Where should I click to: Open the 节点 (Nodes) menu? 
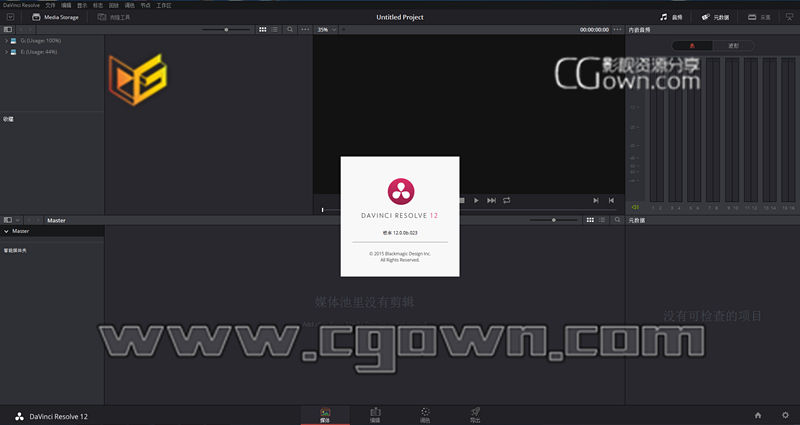coord(145,5)
